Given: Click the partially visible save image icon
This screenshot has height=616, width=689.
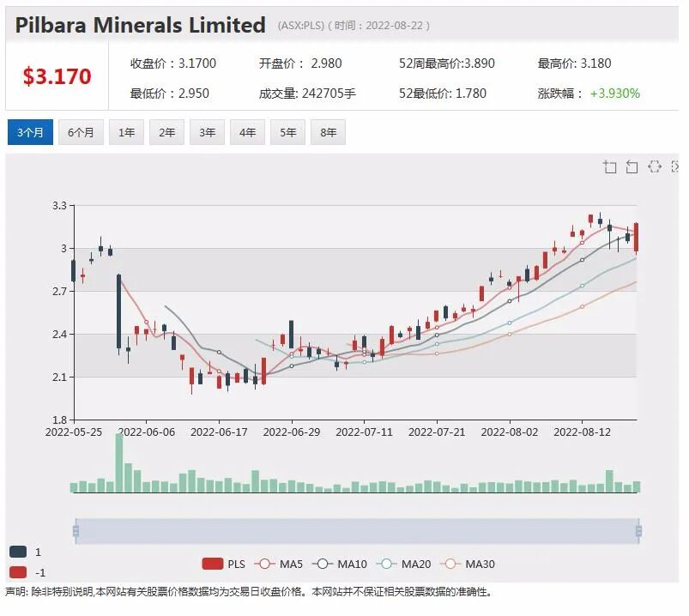Looking at the screenshot, I should click(x=675, y=166).
